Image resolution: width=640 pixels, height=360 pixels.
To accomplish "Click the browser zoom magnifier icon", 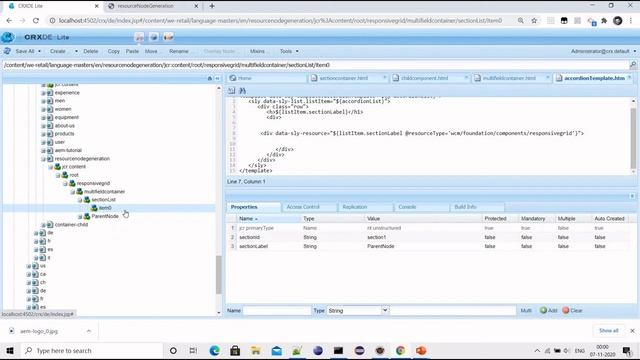I will (520, 20).
